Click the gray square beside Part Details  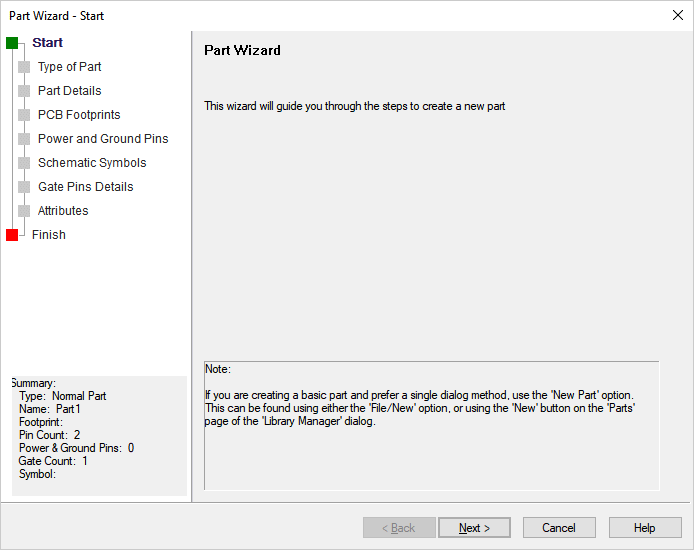click(24, 91)
